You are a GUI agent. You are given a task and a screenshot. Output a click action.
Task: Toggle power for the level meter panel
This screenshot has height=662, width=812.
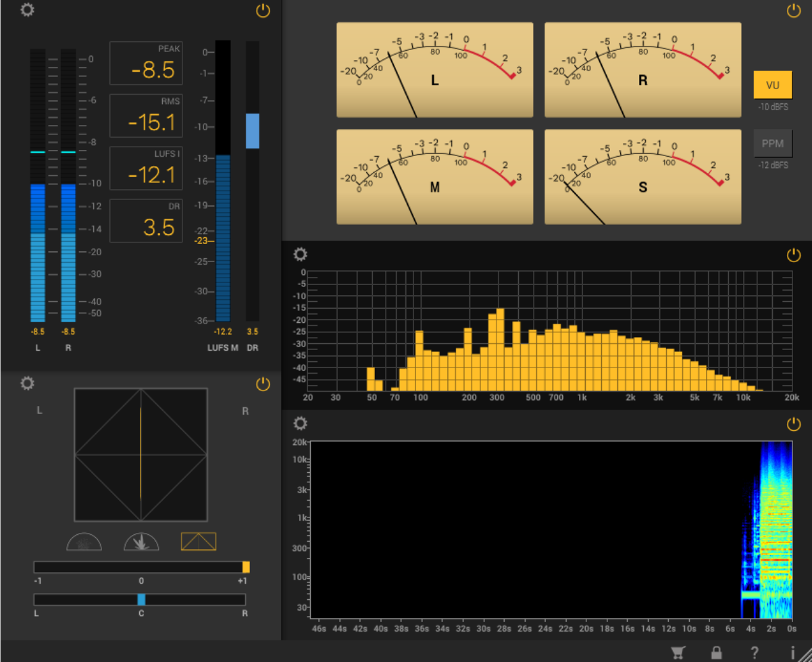[x=263, y=11]
